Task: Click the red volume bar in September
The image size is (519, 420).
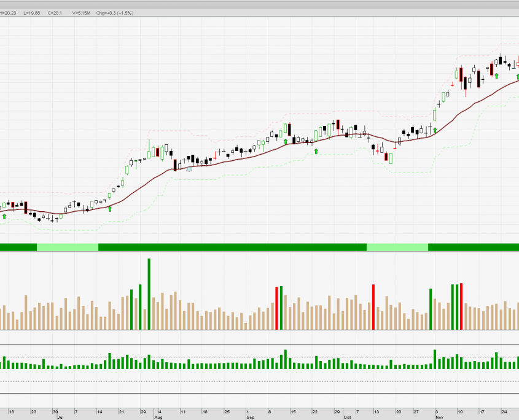Action: [277, 307]
